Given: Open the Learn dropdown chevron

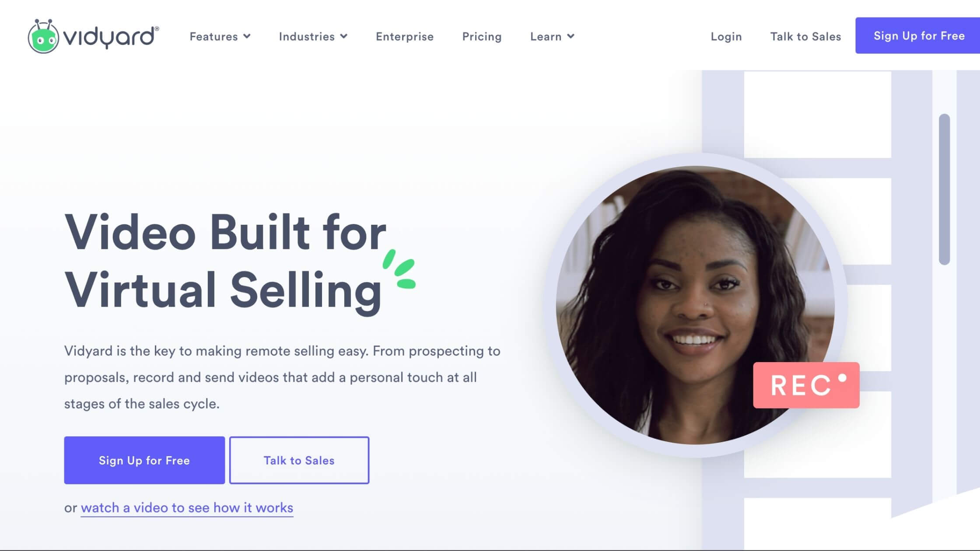Looking at the screenshot, I should pyautogui.click(x=570, y=36).
